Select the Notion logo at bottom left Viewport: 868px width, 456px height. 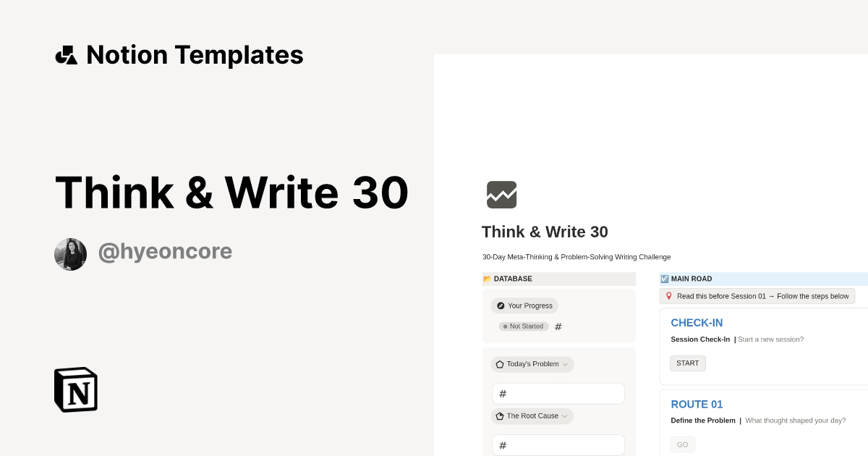[75, 389]
